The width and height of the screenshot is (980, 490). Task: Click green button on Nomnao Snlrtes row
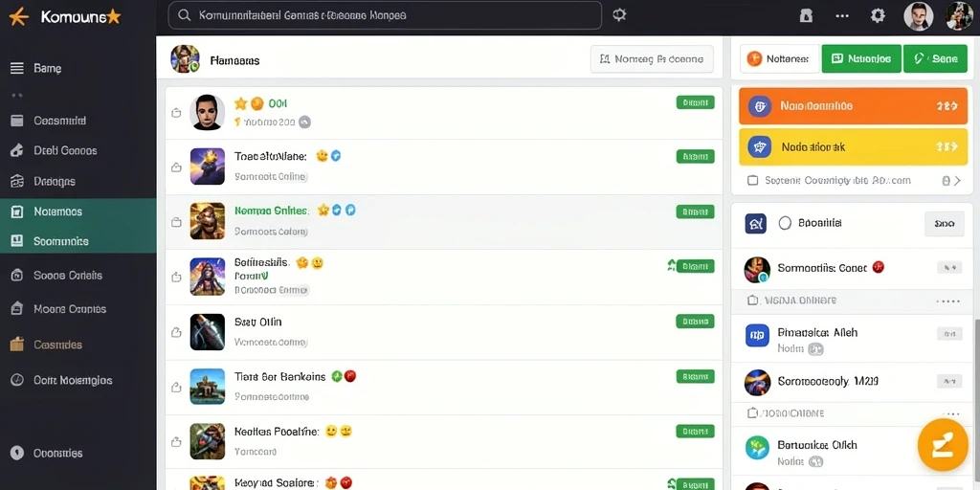click(x=695, y=212)
